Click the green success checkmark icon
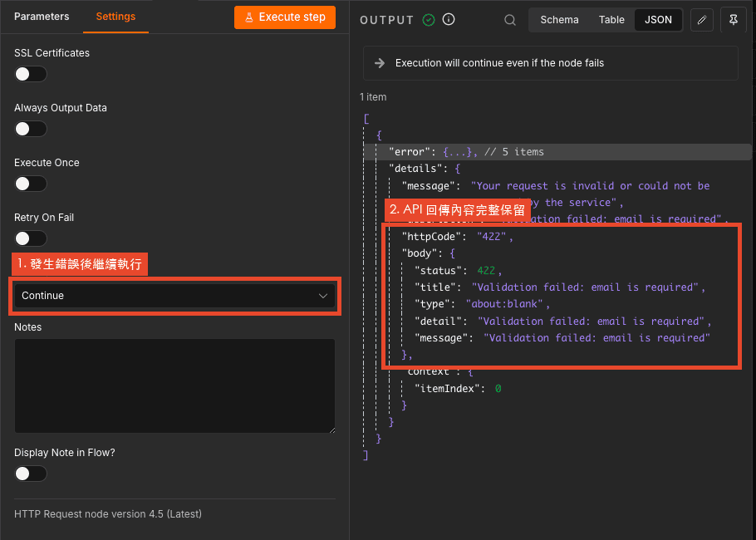The width and height of the screenshot is (756, 540). (429, 20)
